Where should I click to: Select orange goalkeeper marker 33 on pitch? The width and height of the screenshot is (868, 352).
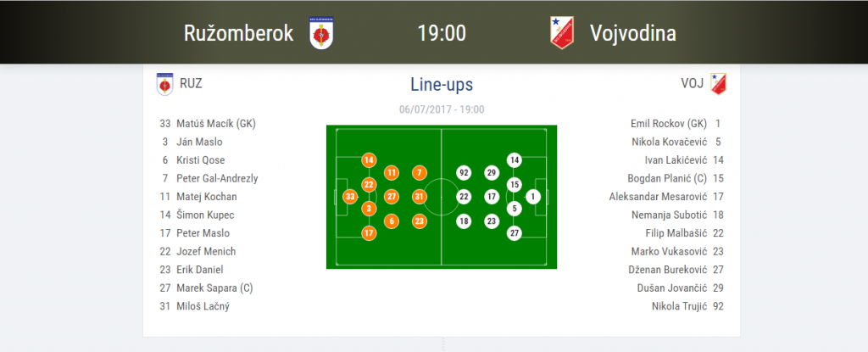tap(350, 197)
